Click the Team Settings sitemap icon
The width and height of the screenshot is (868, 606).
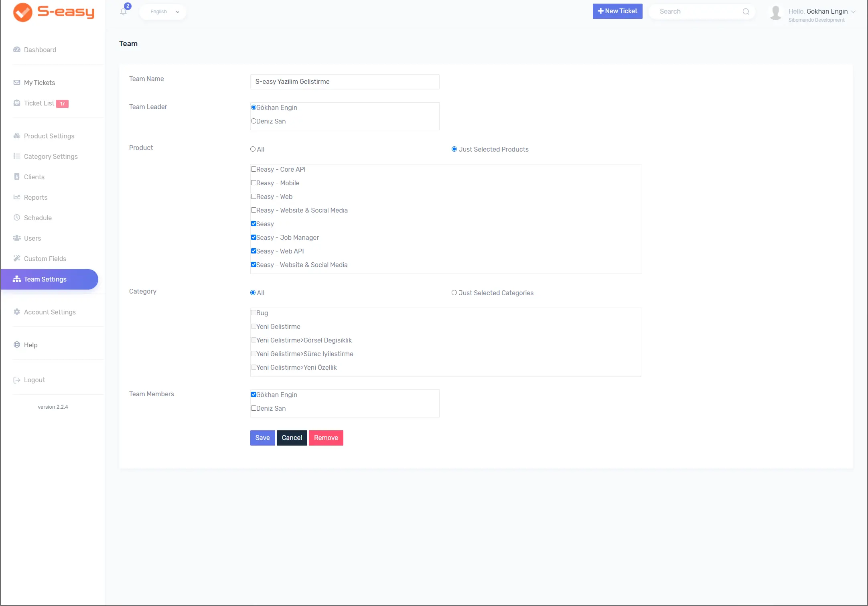coord(17,279)
